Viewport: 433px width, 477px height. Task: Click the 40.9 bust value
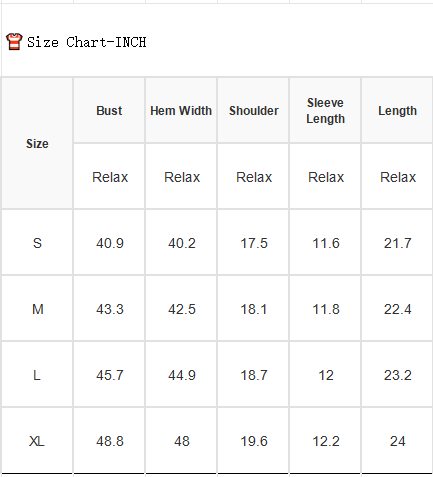click(x=109, y=243)
